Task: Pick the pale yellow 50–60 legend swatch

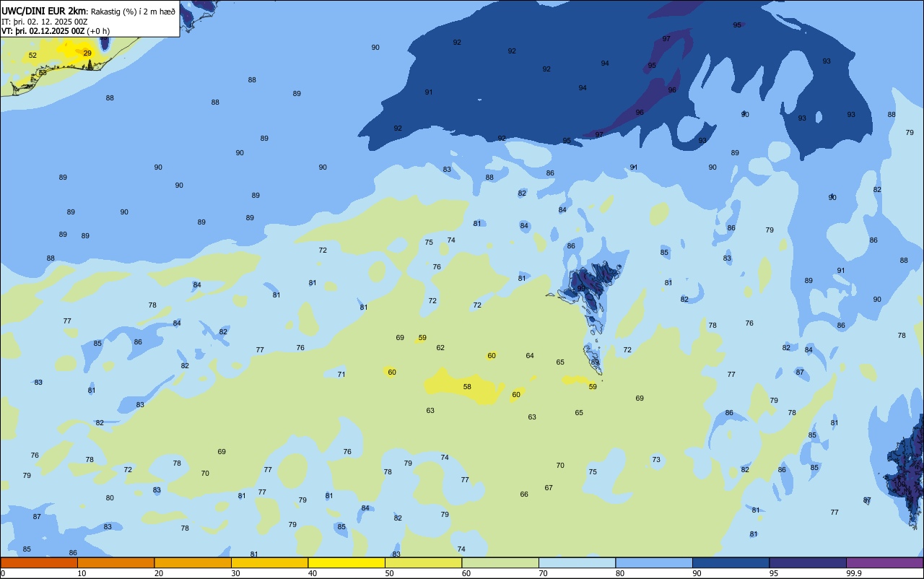Action: click(423, 562)
